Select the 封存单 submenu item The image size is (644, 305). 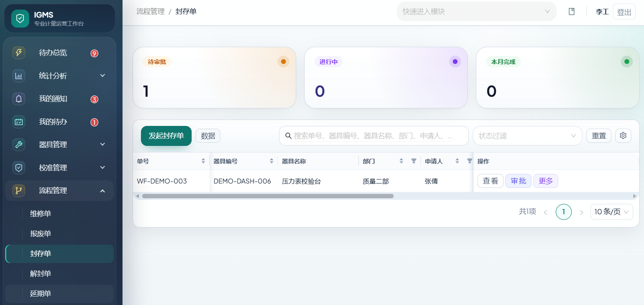pyautogui.click(x=60, y=254)
